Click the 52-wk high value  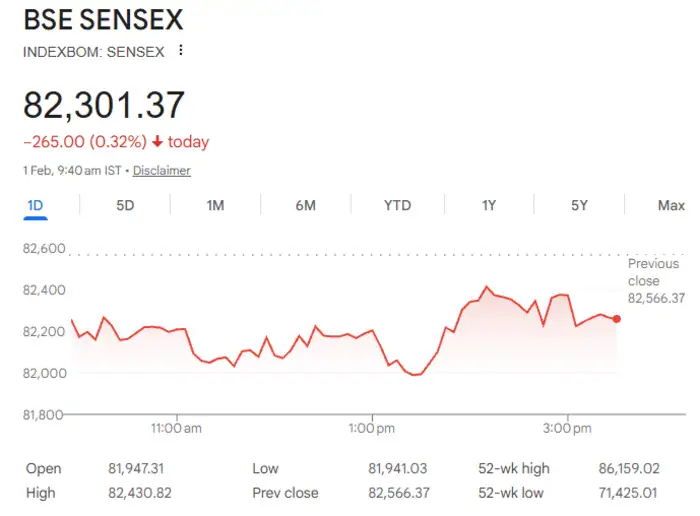pos(623,468)
